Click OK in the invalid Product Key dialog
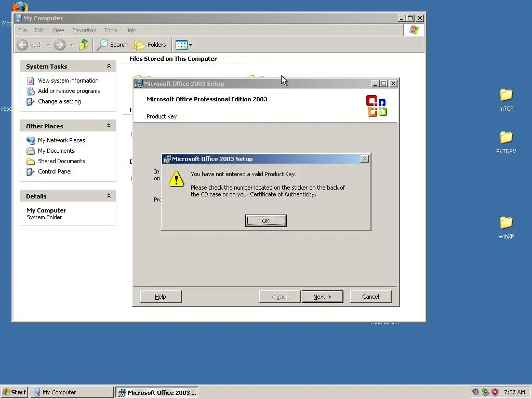 coord(265,220)
